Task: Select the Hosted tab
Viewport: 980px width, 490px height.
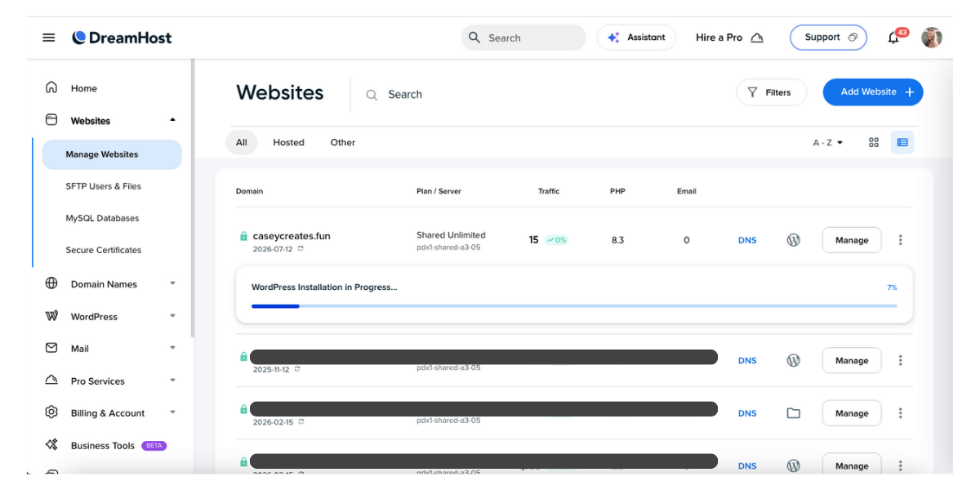Action: 288,142
